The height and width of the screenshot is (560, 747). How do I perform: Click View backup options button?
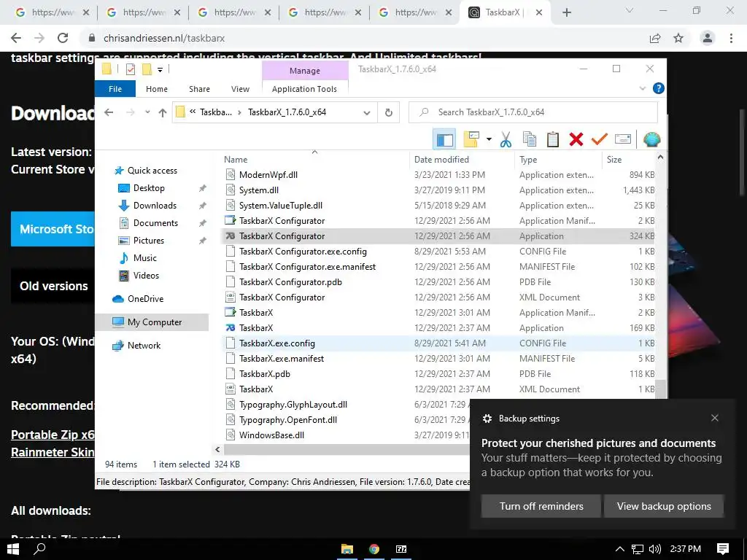(664, 506)
